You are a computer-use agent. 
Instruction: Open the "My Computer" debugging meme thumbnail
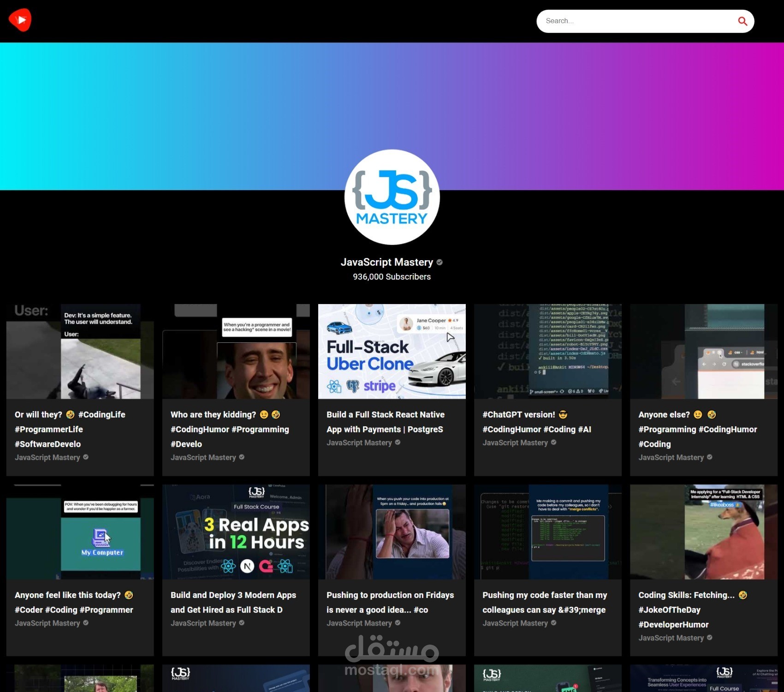pyautogui.click(x=80, y=532)
